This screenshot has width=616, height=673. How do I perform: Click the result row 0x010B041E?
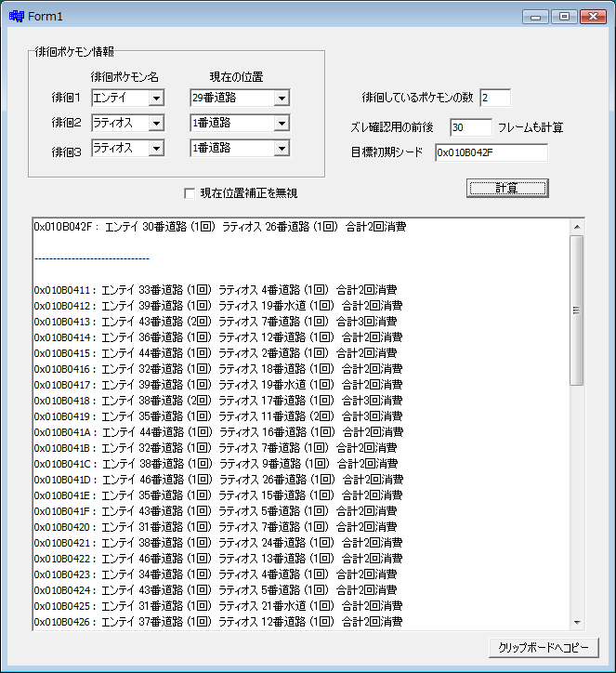[218, 495]
